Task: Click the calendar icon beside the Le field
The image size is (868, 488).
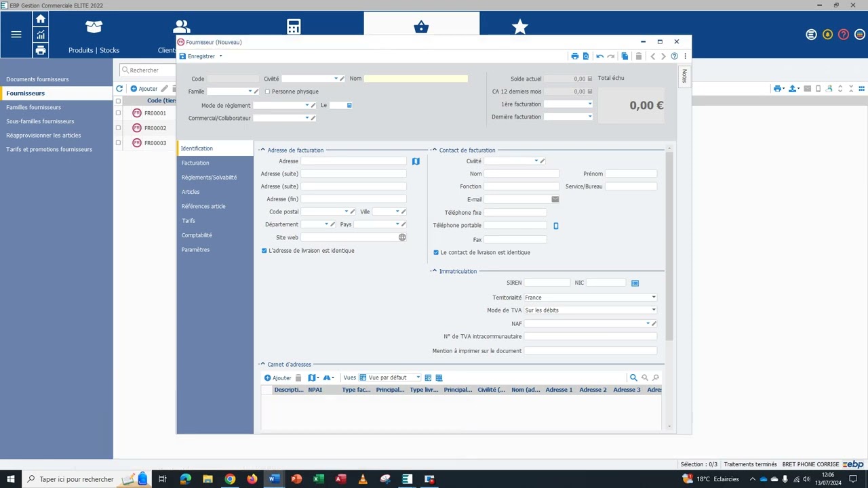Action: click(x=349, y=105)
